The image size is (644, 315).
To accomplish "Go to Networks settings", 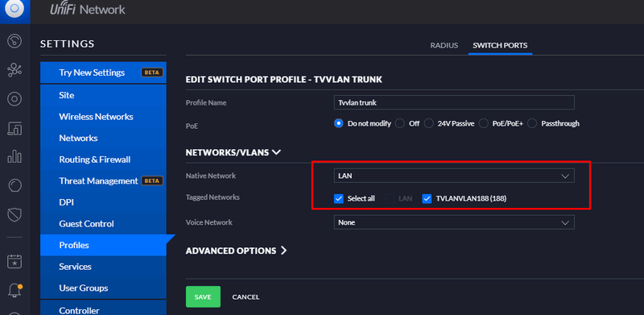I will pos(103,139).
